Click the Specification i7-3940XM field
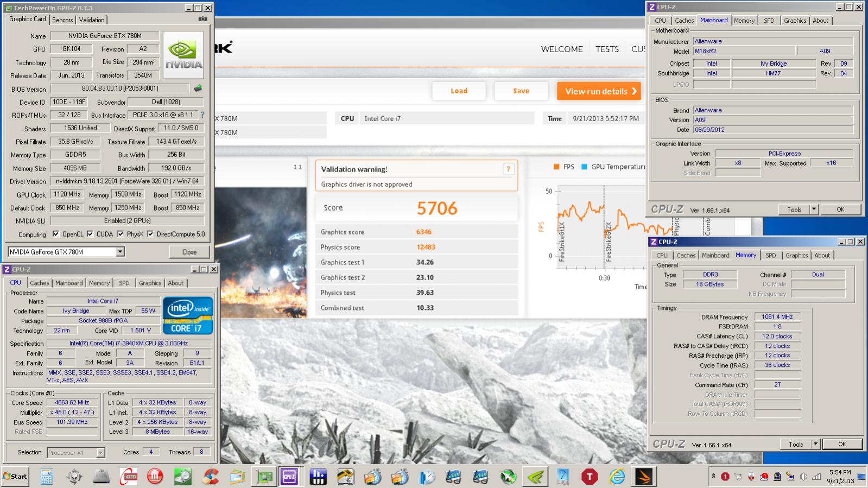The image size is (868, 488). coord(129,343)
